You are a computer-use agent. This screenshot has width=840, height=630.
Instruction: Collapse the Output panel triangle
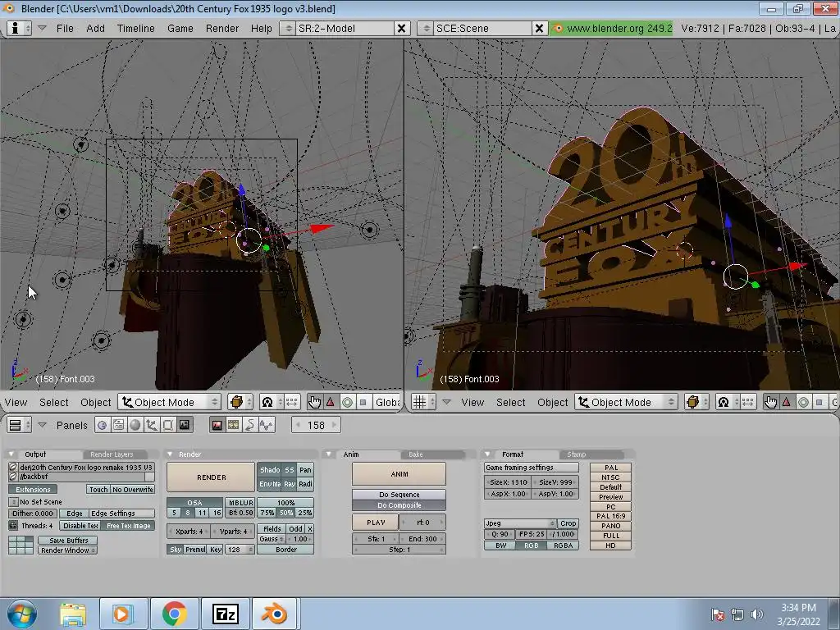11,454
